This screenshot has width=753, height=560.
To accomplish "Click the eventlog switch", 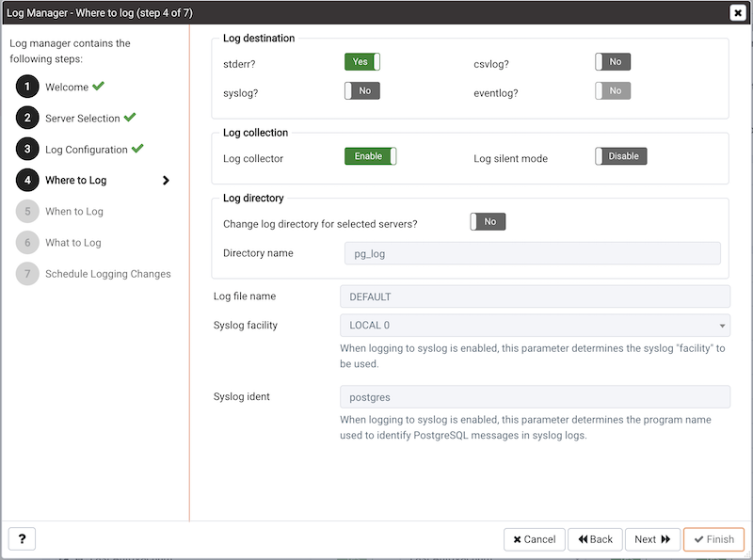I will coord(613,90).
